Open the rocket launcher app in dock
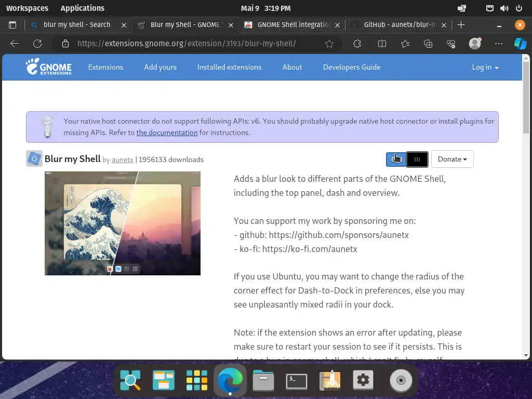Viewport: 532px width, 399px height. pyautogui.click(x=330, y=380)
